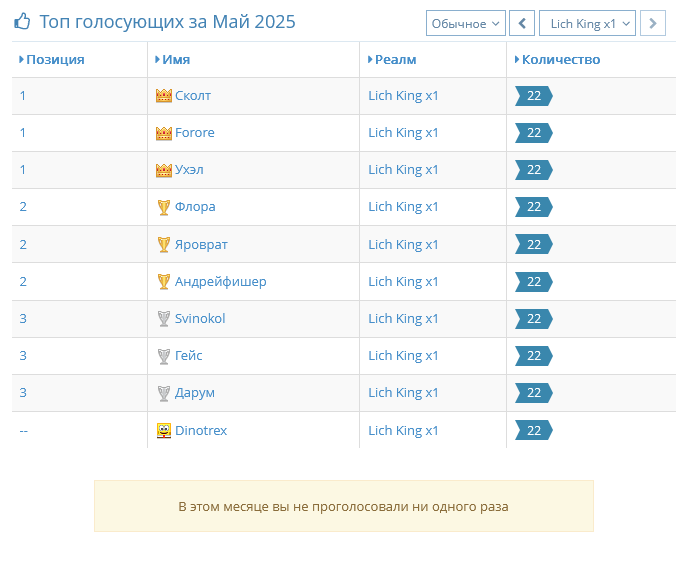Sort by the Имя column header

172,60
